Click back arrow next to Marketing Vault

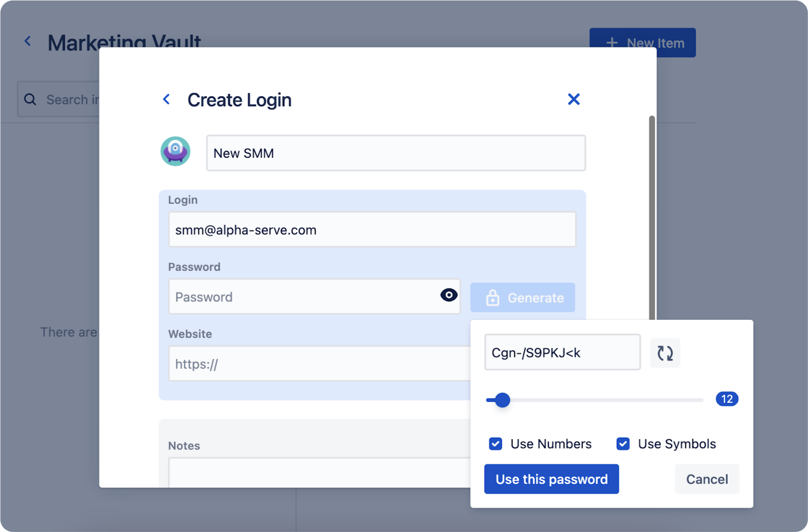point(28,41)
